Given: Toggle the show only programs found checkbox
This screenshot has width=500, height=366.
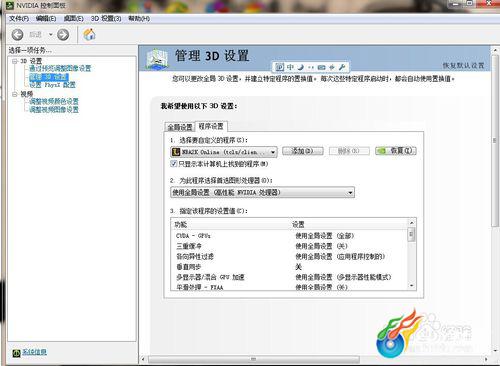Looking at the screenshot, I should (173, 164).
